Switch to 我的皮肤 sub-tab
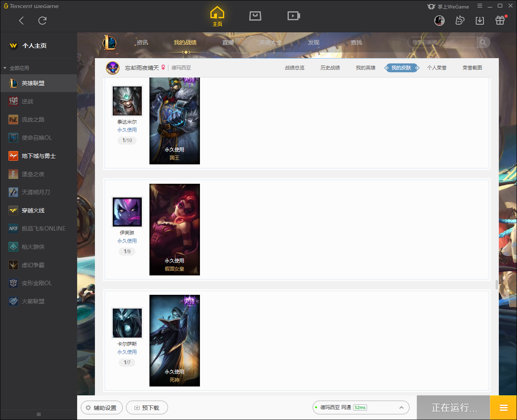517x420 pixels. pyautogui.click(x=401, y=68)
